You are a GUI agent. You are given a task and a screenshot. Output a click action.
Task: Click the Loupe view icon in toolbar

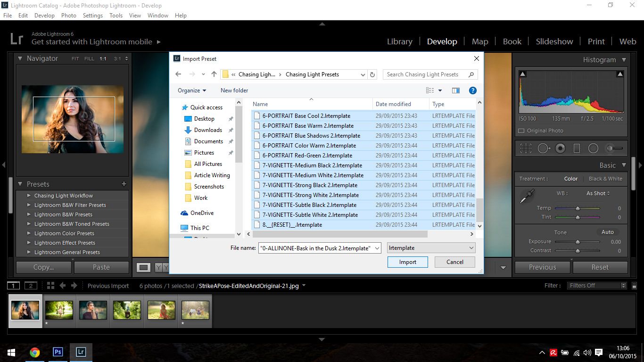pyautogui.click(x=144, y=267)
